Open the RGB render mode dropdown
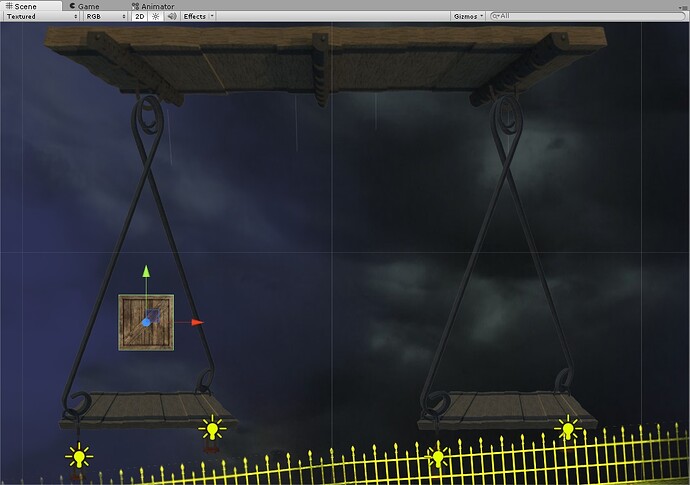 [x=106, y=16]
